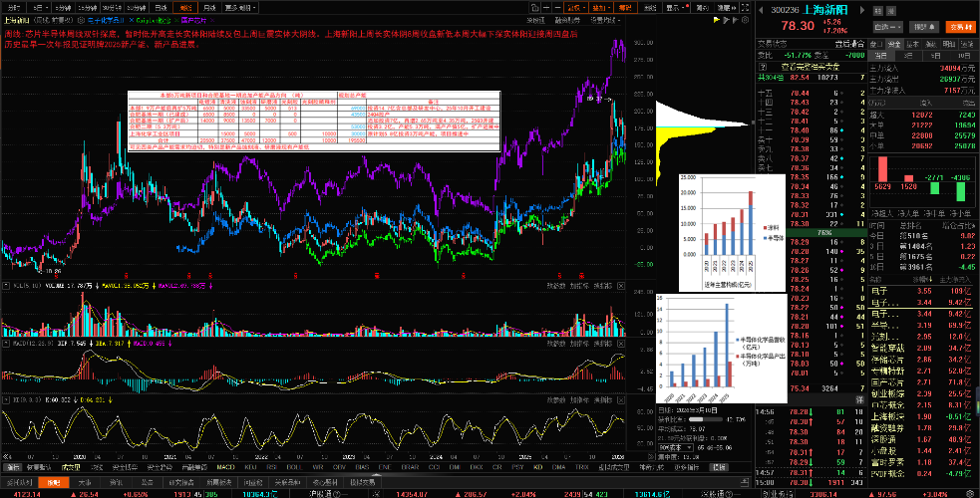
Task: Click the 模板 button at indicator bar end
Action: click(x=719, y=467)
